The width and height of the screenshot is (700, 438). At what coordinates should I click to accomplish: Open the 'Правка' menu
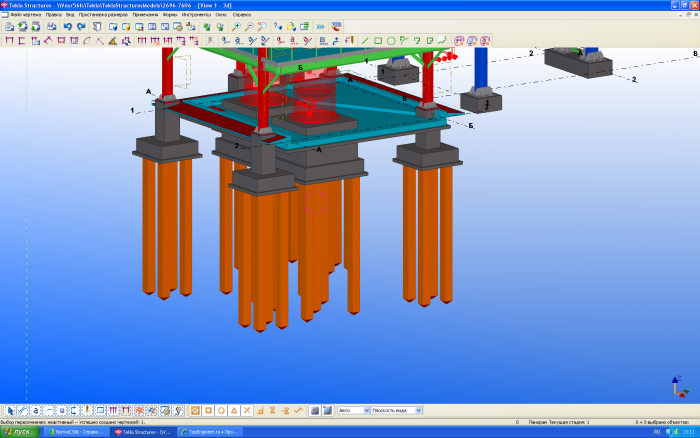[54, 15]
